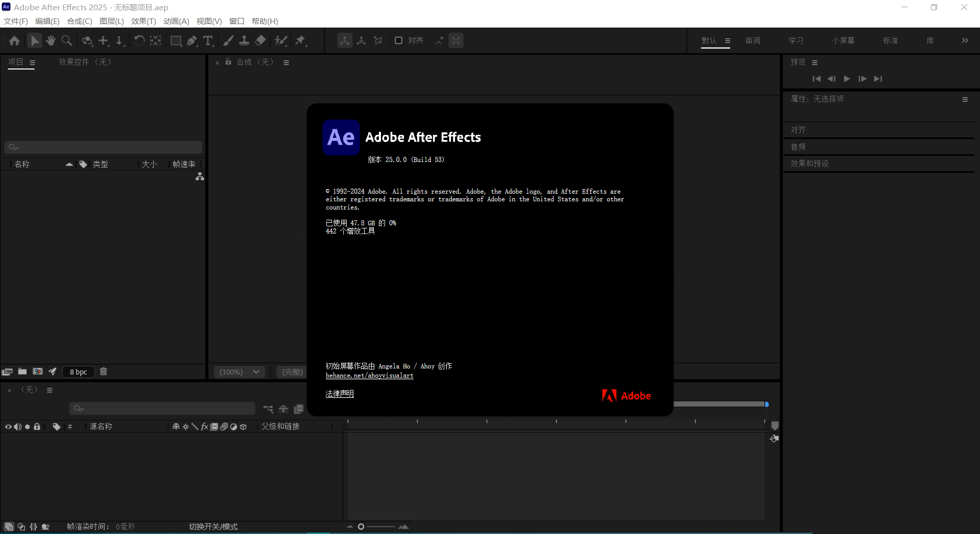Select the Puppet Pin tool
The image size is (980, 534).
pos(301,40)
